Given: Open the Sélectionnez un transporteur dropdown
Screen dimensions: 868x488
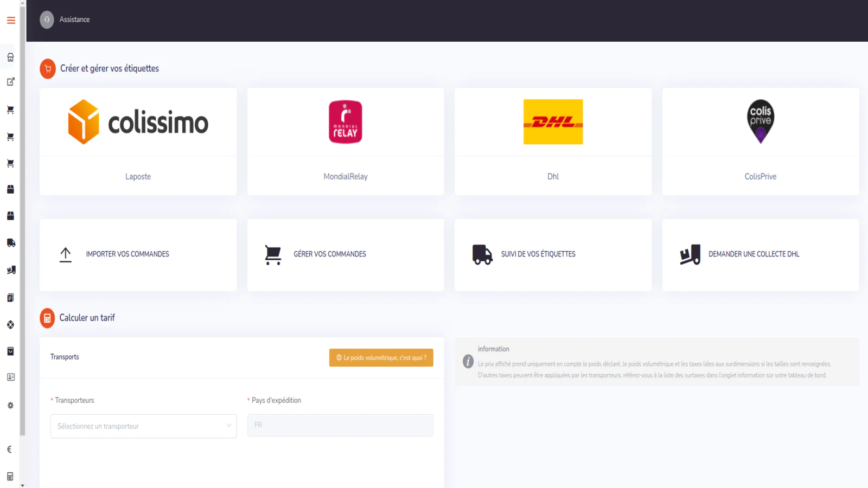Looking at the screenshot, I should 143,426.
